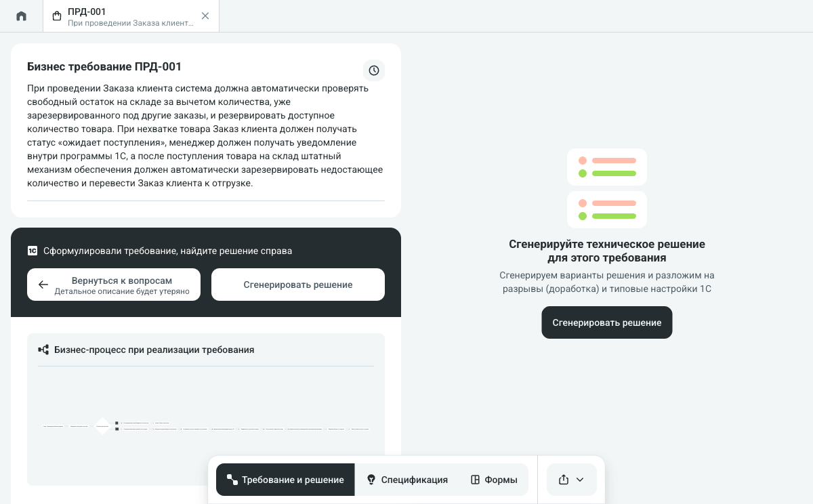Open the home screen icon
Image resolution: width=813 pixels, height=504 pixels.
tap(21, 16)
